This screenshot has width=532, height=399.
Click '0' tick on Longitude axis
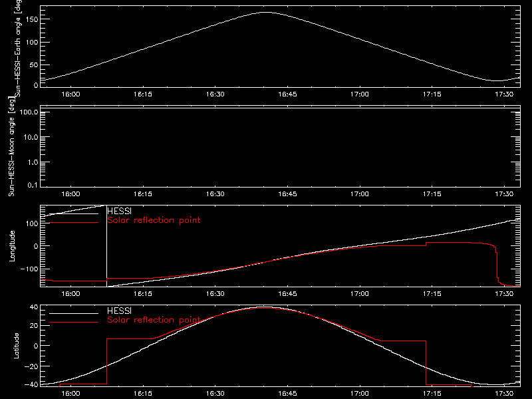click(36, 246)
